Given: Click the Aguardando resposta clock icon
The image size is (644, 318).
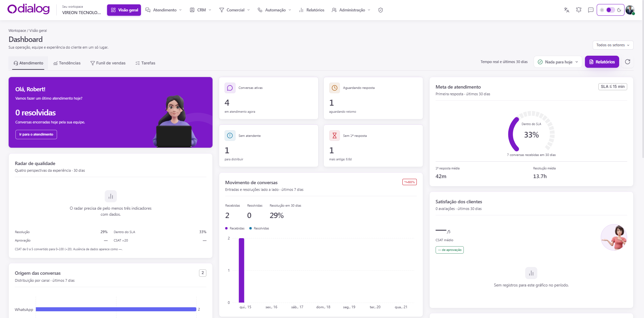Looking at the screenshot, I should pyautogui.click(x=335, y=88).
